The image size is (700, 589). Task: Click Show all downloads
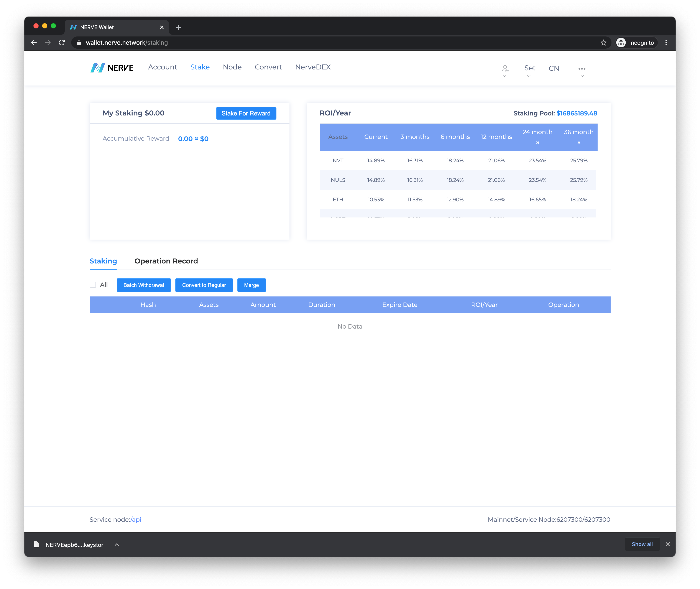coord(642,544)
